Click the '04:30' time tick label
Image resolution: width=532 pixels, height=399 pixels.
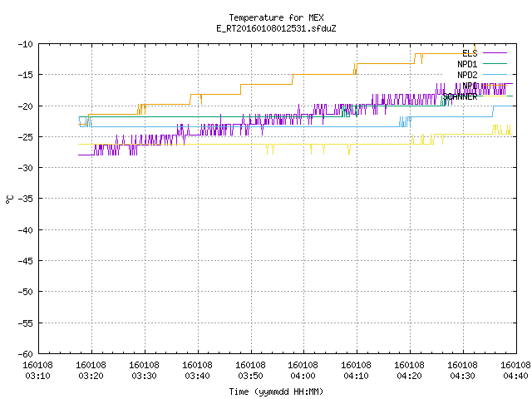pyautogui.click(x=463, y=376)
